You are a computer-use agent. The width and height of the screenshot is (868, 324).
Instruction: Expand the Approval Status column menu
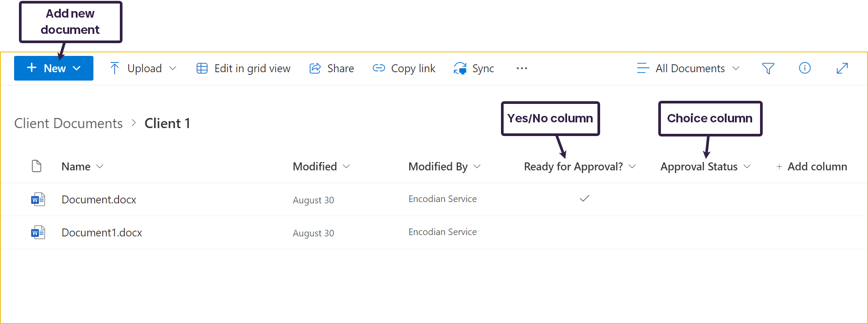pos(747,166)
